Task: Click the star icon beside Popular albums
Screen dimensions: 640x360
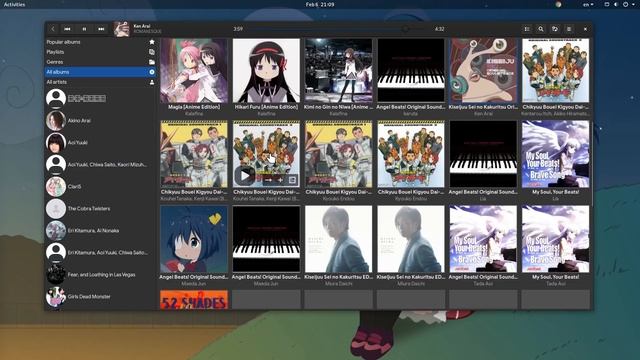Action: pos(152,42)
